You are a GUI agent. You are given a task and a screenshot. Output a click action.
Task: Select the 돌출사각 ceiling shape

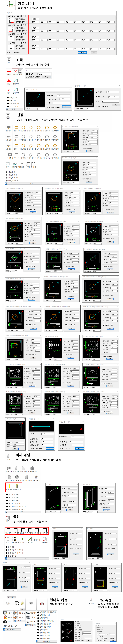(17, 129)
